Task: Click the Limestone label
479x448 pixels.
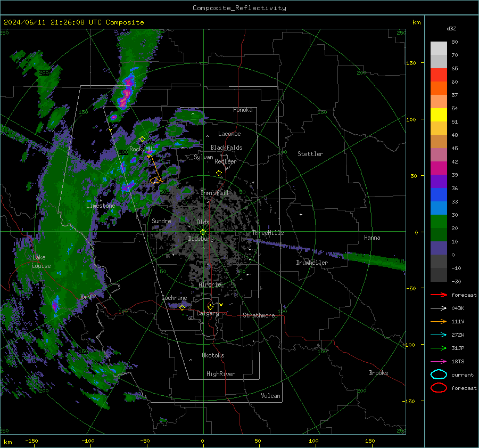Action: coord(101,206)
